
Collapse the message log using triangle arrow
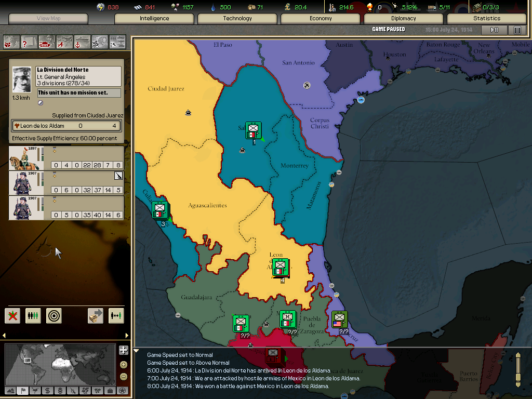(x=137, y=351)
